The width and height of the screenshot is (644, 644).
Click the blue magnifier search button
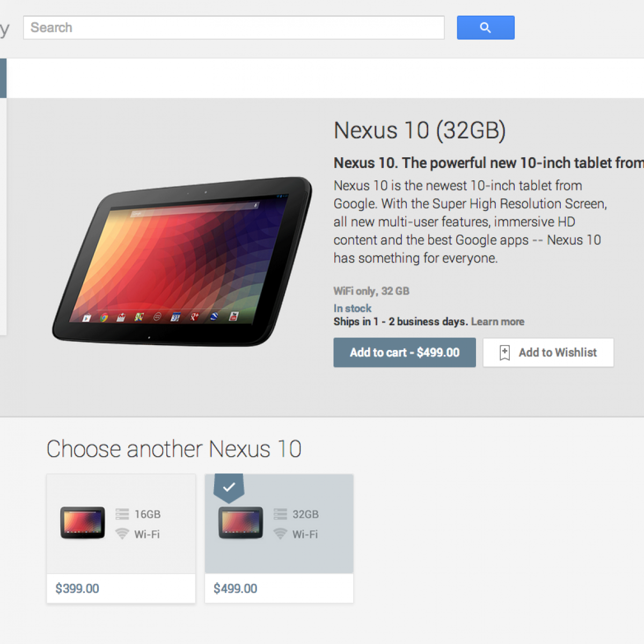(486, 27)
